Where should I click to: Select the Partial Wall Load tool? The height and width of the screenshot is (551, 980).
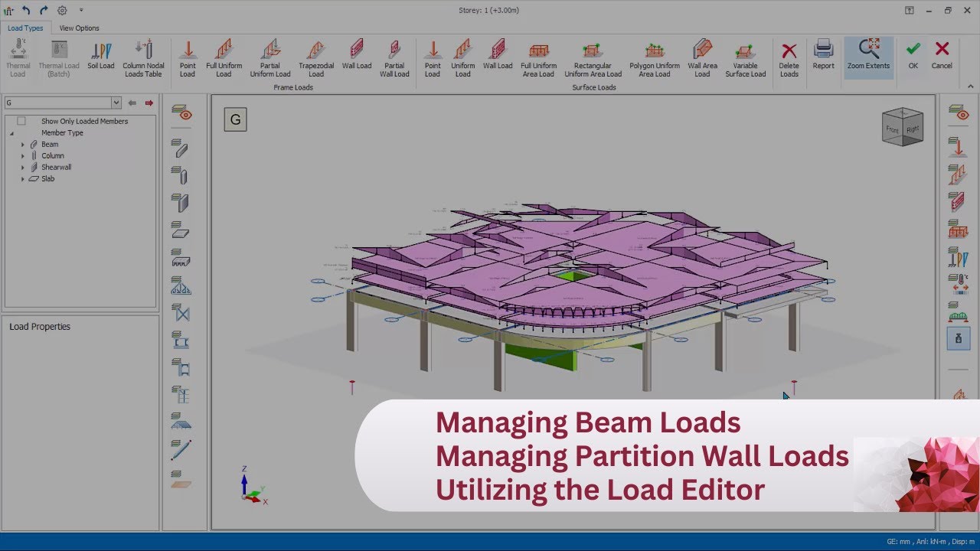394,59
